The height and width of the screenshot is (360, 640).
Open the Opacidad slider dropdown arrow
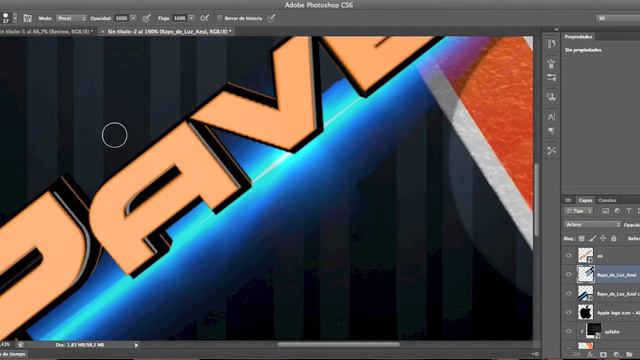(133, 18)
